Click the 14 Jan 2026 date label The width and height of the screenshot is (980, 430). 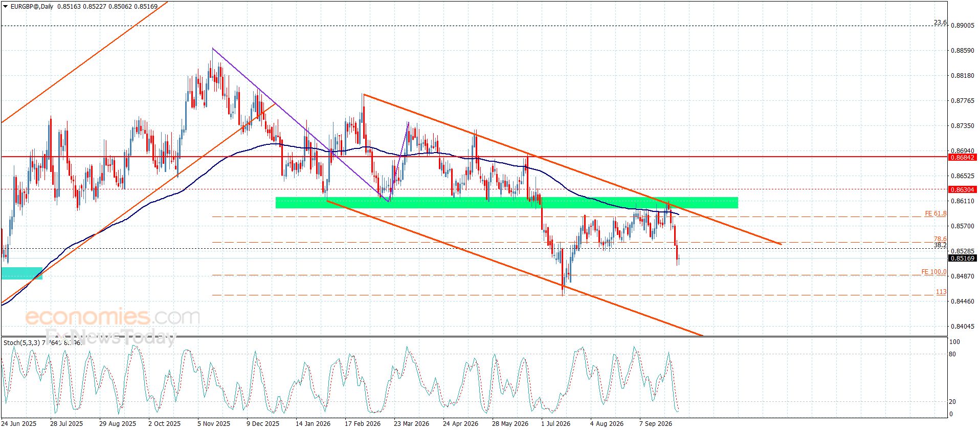(x=313, y=424)
